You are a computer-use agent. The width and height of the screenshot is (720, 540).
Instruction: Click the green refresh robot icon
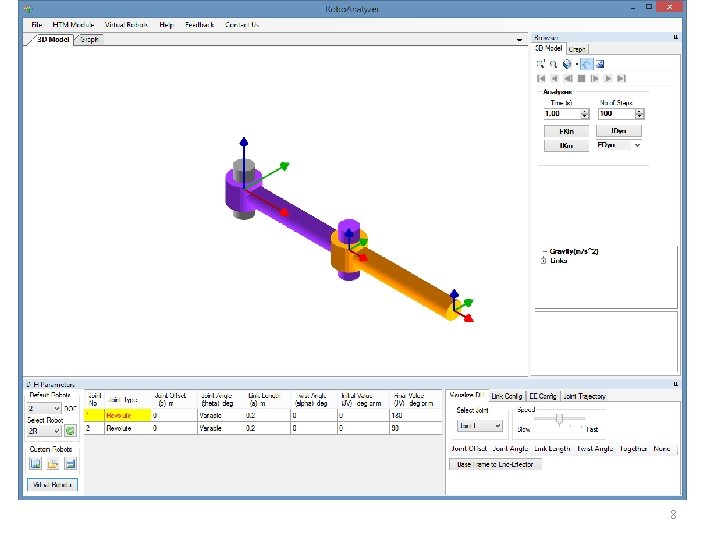70,431
